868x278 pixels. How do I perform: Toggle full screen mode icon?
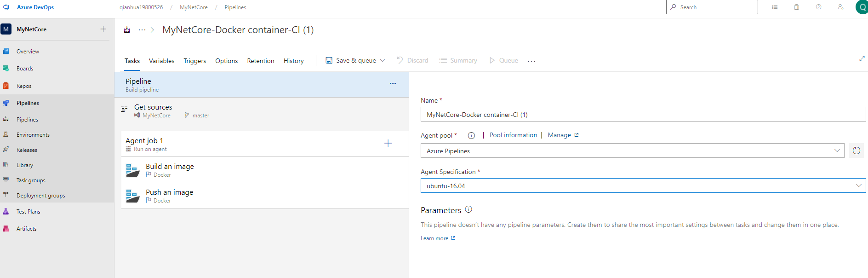point(862,58)
